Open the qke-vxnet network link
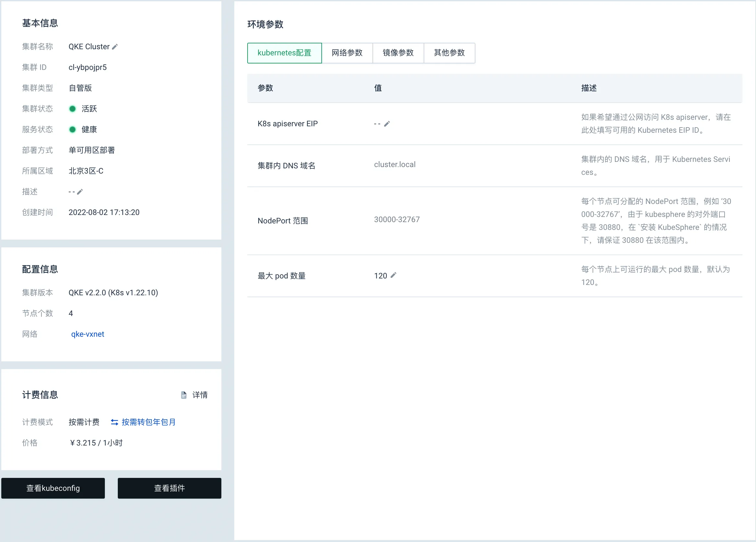Image resolution: width=756 pixels, height=542 pixels. point(88,334)
